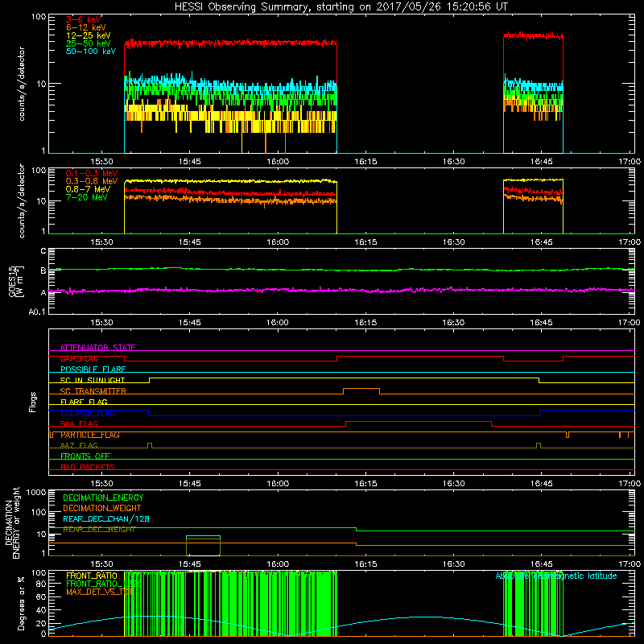Select the FRONTS_OFF flag label

coord(85,456)
